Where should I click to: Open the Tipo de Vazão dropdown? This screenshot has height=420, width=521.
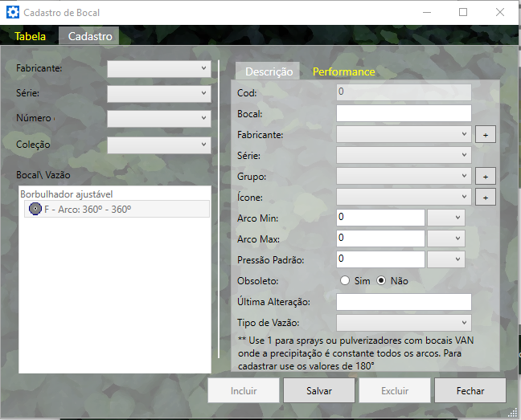tap(404, 323)
